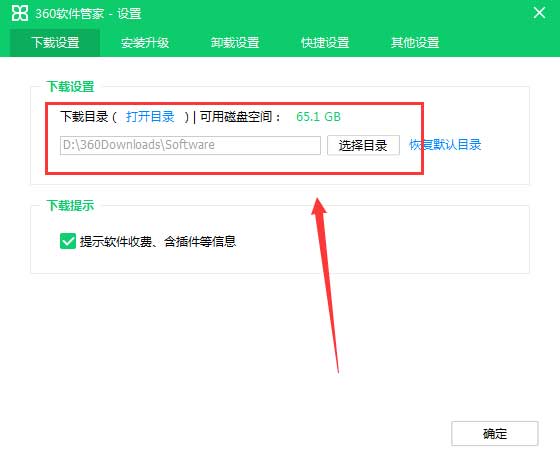Click the 65.1 GB free space value

pos(319,117)
